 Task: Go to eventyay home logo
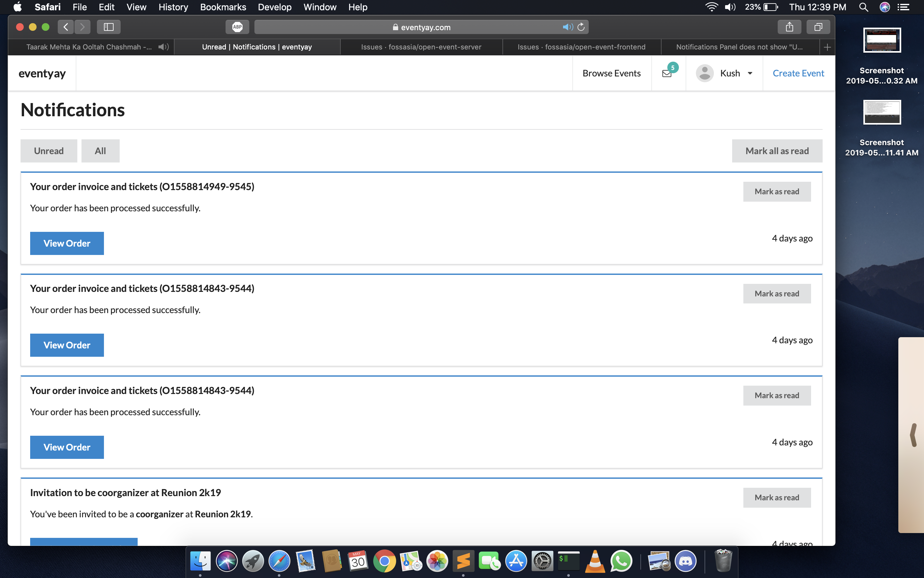(x=42, y=73)
